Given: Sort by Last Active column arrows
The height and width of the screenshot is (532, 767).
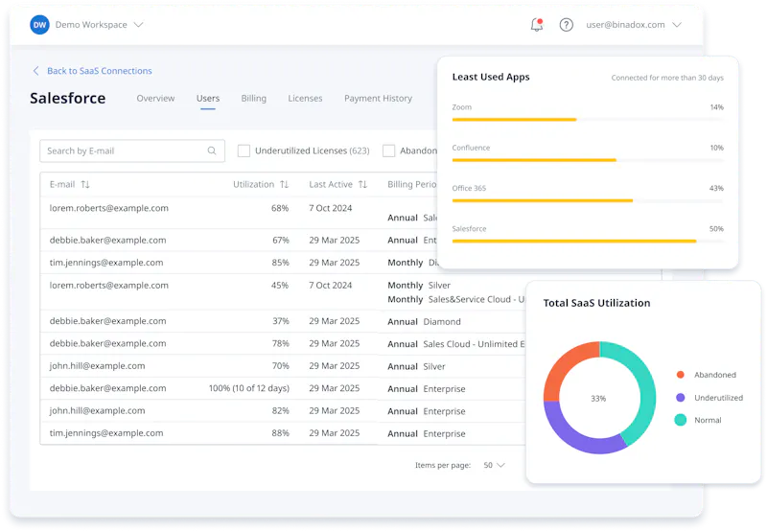Looking at the screenshot, I should [x=362, y=184].
